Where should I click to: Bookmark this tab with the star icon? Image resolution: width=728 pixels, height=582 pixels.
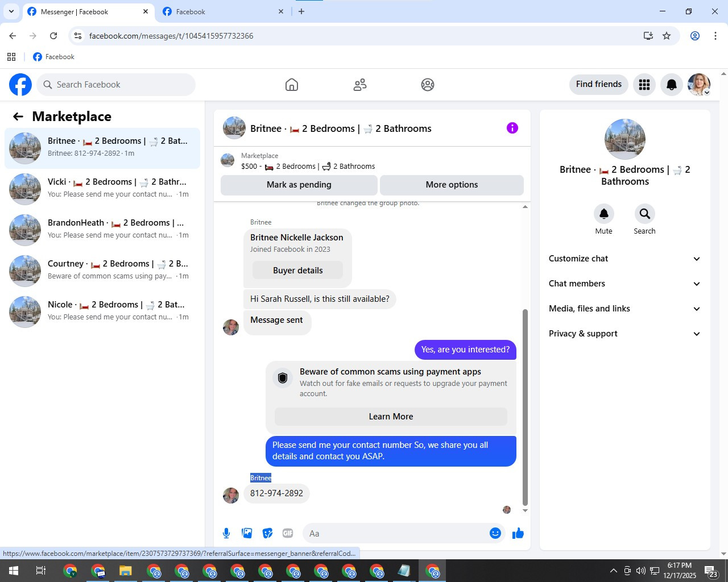667,36
